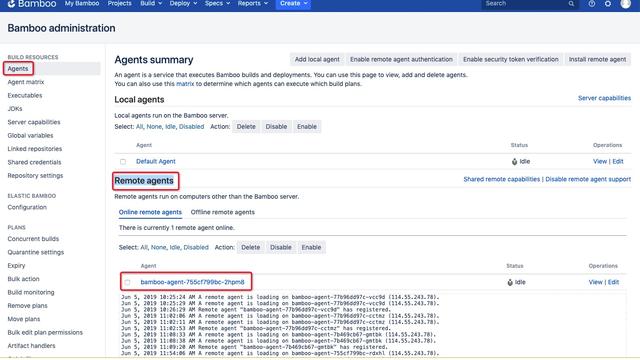This screenshot has width=640, height=360.
Task: Click the Default Agent idle status icon
Action: [x=514, y=162]
